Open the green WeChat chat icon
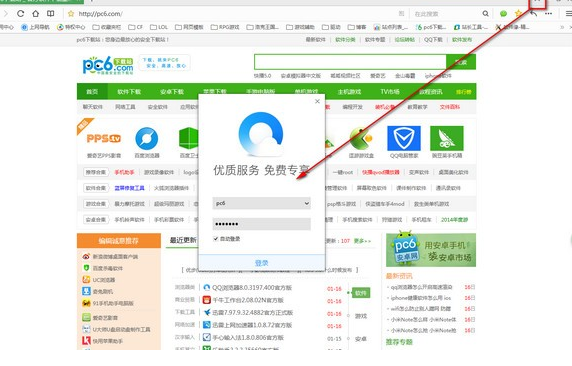The image size is (572, 366). (503, 14)
